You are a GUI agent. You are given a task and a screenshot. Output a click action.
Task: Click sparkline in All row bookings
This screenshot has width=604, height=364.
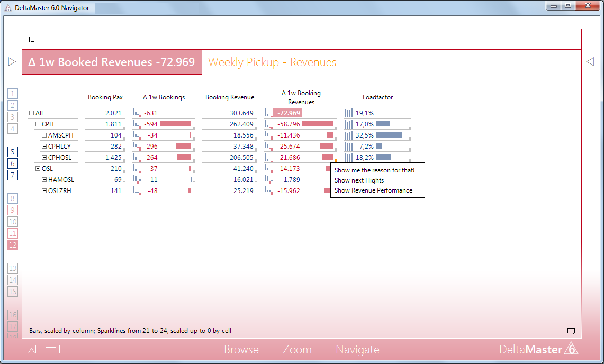pos(137,113)
